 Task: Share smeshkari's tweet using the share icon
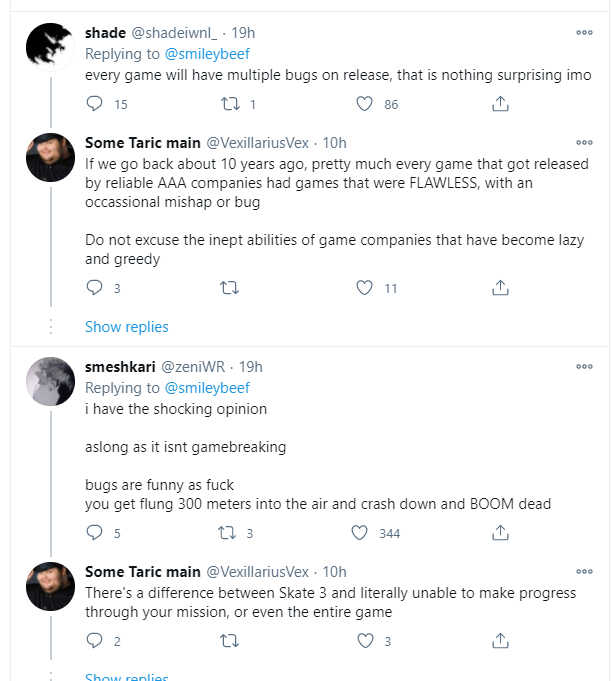[x=500, y=533]
